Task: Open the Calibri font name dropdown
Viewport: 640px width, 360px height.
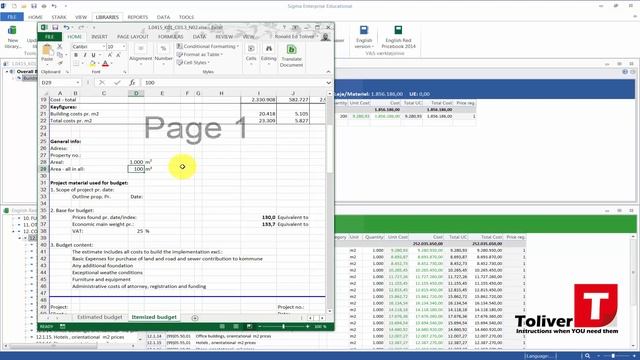Action: (x=103, y=47)
